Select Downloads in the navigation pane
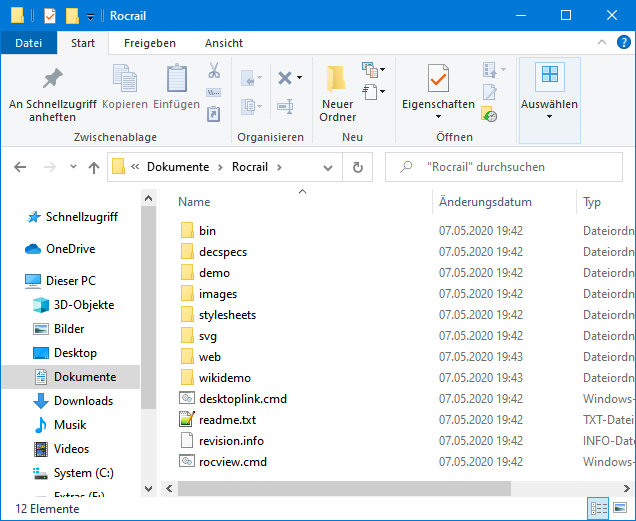The height and width of the screenshot is (521, 636). coord(83,401)
